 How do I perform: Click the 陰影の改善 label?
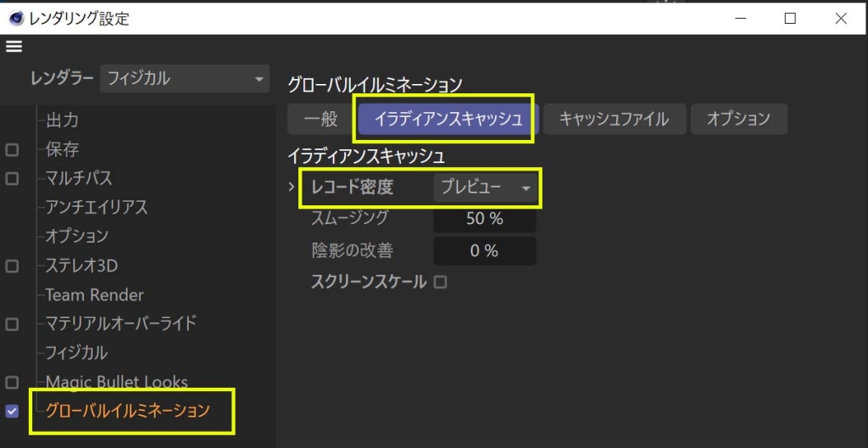point(353,250)
